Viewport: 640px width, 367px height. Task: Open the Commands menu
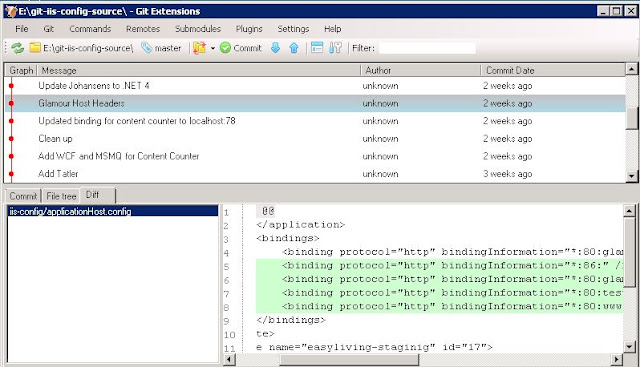pos(90,29)
